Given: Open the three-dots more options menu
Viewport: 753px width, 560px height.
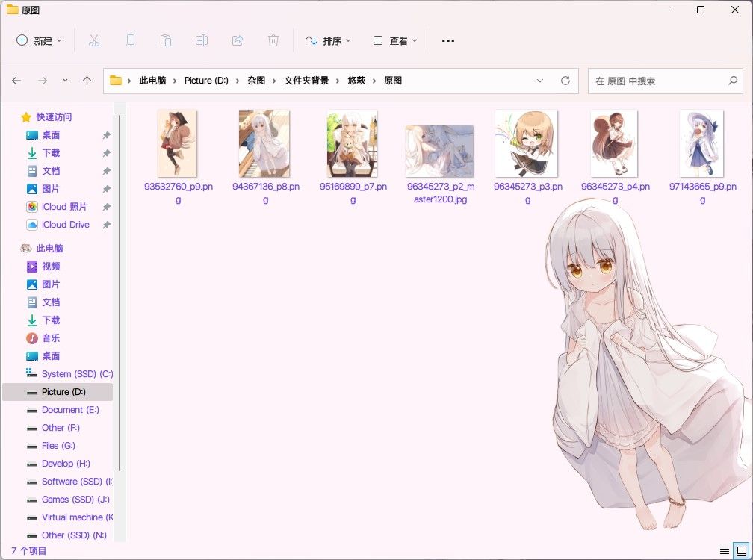Looking at the screenshot, I should click(448, 41).
